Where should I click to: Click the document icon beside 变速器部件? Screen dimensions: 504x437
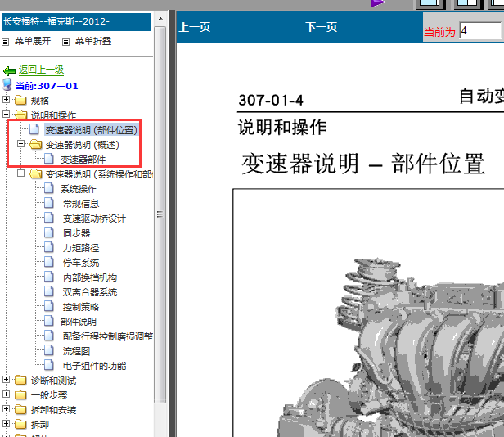coord(49,159)
